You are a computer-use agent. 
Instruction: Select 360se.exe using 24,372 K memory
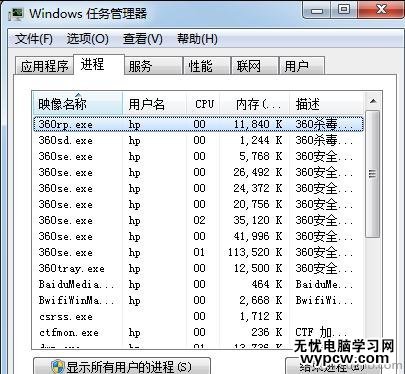pos(199,188)
